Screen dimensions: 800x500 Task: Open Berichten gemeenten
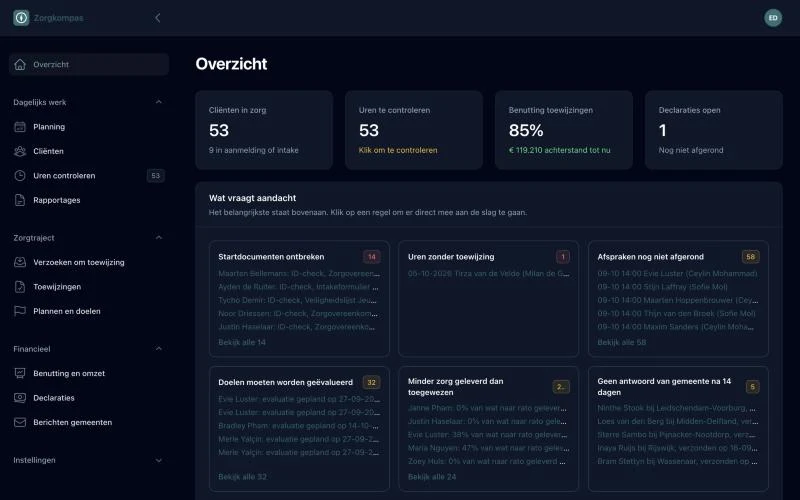(89, 422)
